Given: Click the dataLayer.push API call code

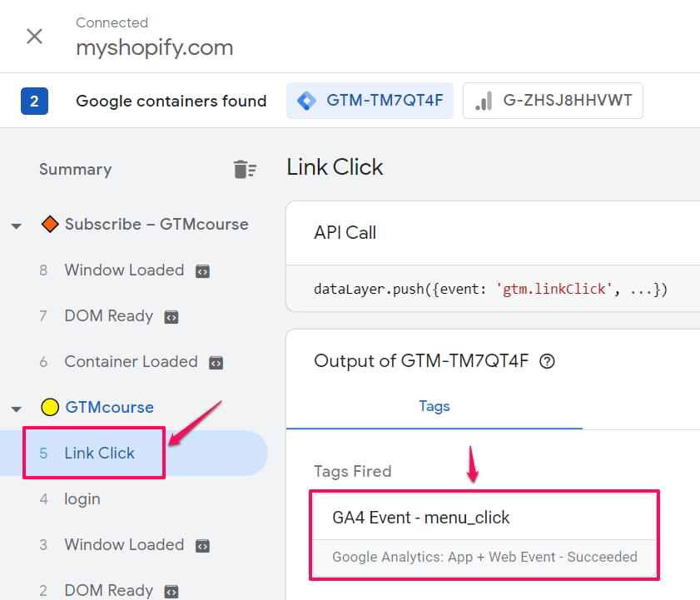Looking at the screenshot, I should 490,290.
